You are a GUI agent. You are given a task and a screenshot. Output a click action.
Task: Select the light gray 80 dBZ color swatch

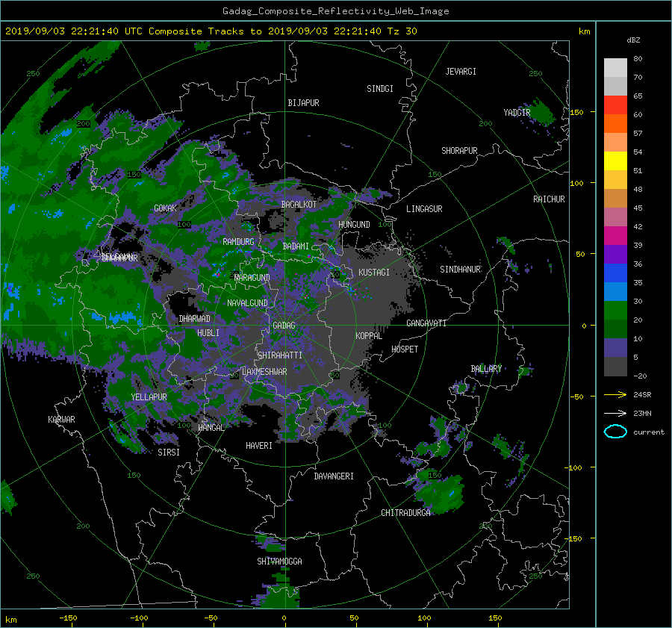coord(615,67)
